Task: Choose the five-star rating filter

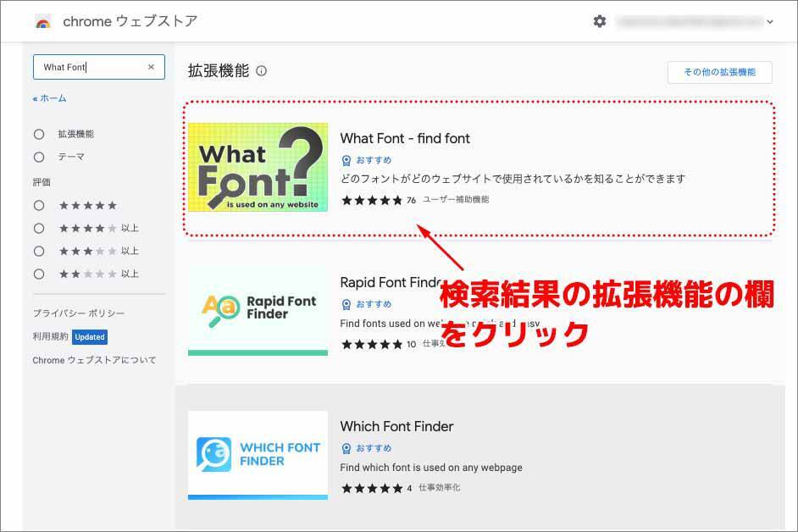Action: coord(39,206)
